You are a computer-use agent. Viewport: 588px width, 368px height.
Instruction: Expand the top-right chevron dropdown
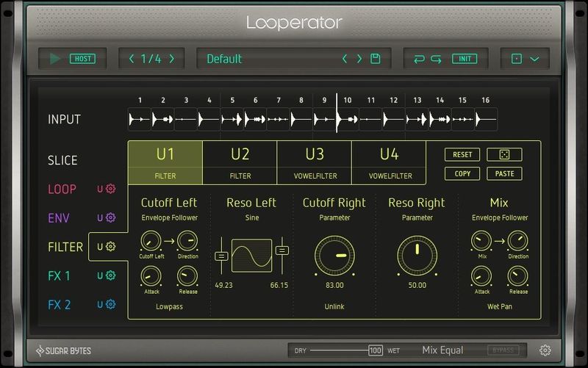(535, 59)
